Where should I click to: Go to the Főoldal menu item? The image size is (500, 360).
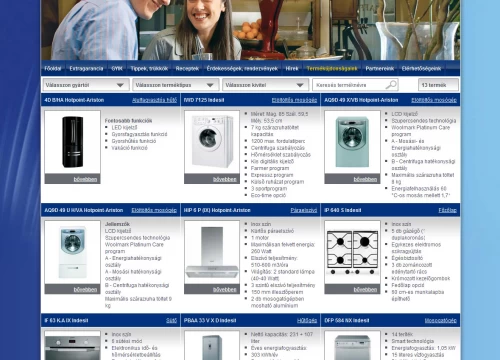coord(53,68)
